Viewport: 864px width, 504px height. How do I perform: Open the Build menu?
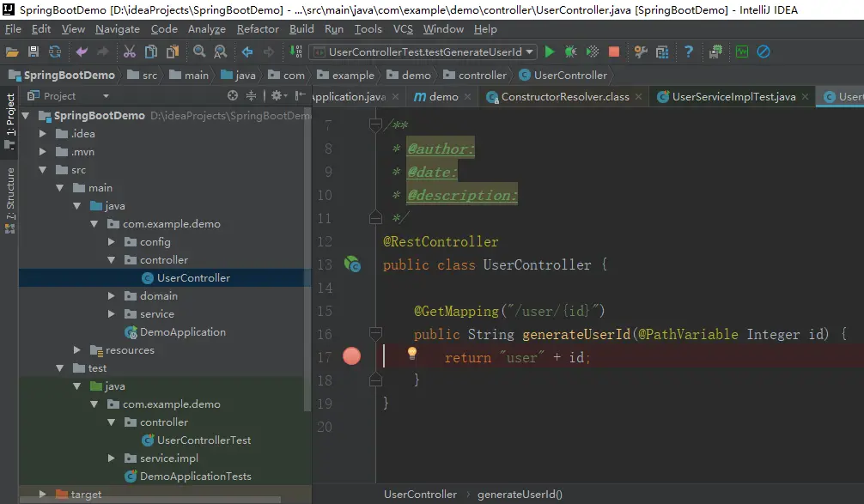click(x=301, y=29)
